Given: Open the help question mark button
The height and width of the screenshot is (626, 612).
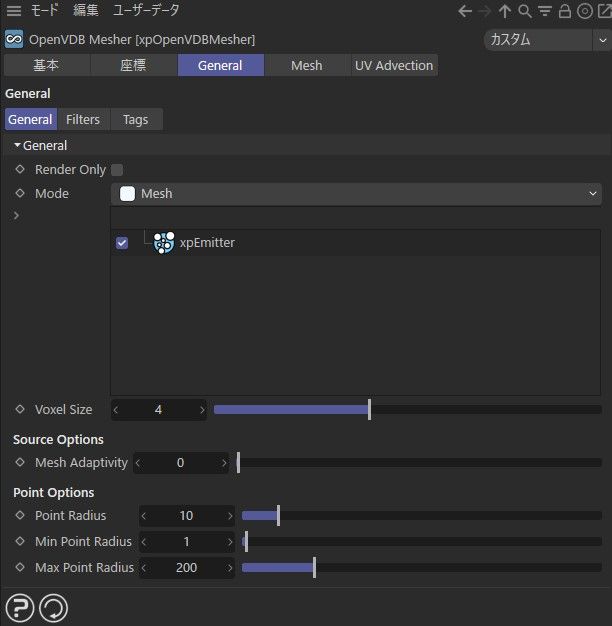Looking at the screenshot, I should click(x=20, y=608).
